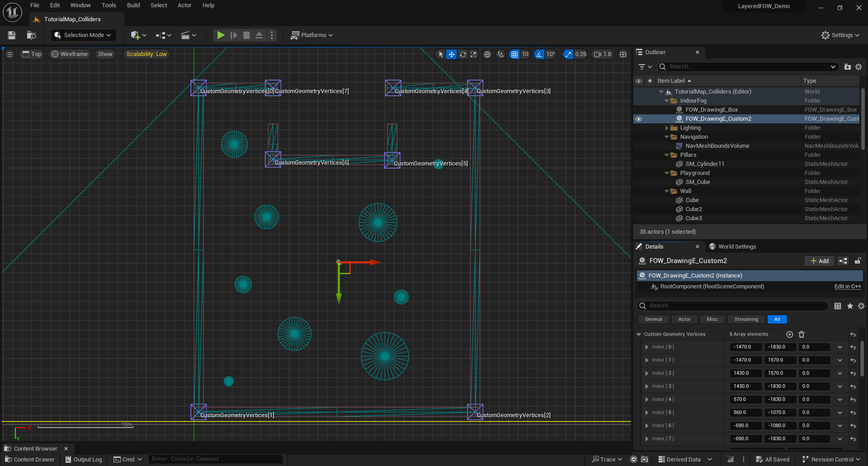Empty the Custom Geometry Vertices array
Image resolution: width=868 pixels, height=466 pixels.
point(802,334)
